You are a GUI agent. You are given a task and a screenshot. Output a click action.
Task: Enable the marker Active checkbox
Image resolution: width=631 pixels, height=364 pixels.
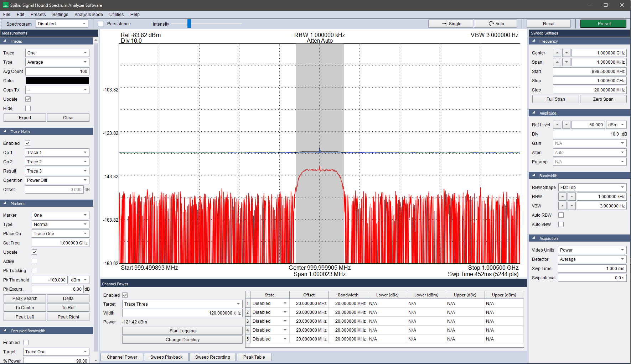[x=35, y=262]
